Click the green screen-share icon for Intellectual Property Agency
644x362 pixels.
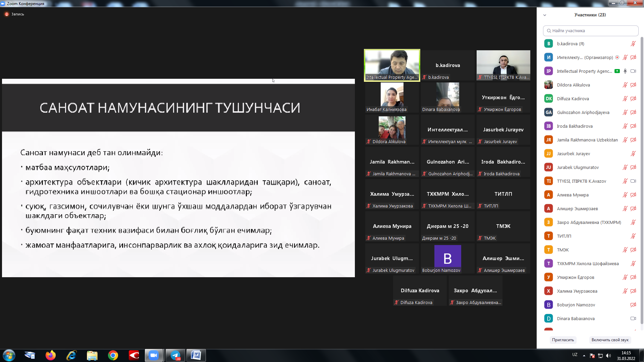[617, 71]
